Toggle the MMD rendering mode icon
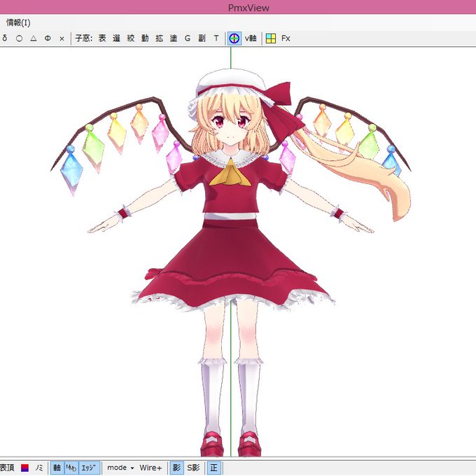476x476 pixels. pyautogui.click(x=71, y=468)
